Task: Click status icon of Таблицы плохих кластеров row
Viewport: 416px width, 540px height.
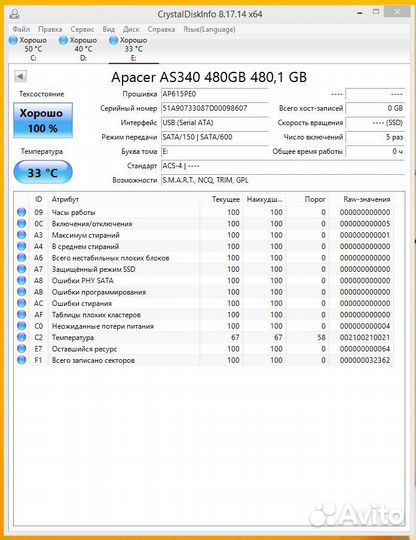Action: (x=21, y=314)
